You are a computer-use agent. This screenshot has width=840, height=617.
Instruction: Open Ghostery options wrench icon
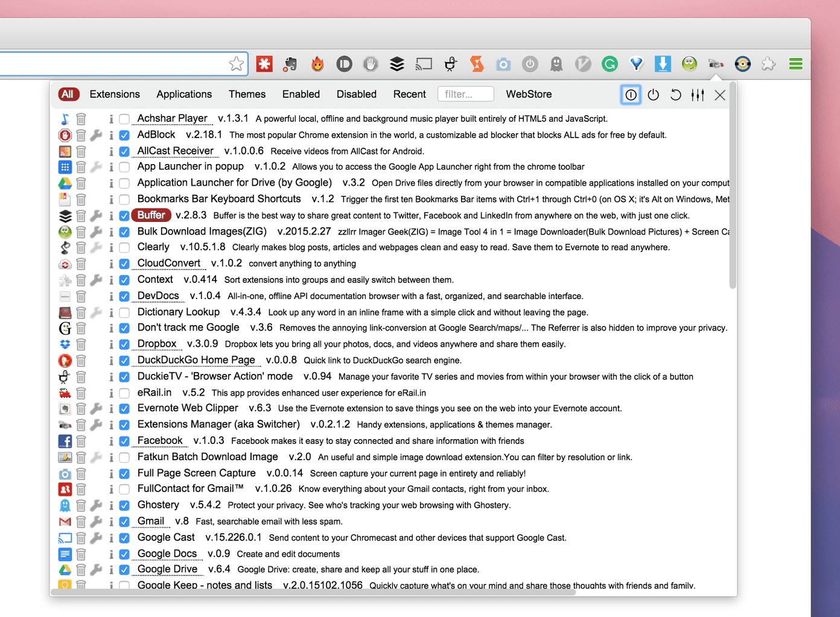pyautogui.click(x=96, y=505)
